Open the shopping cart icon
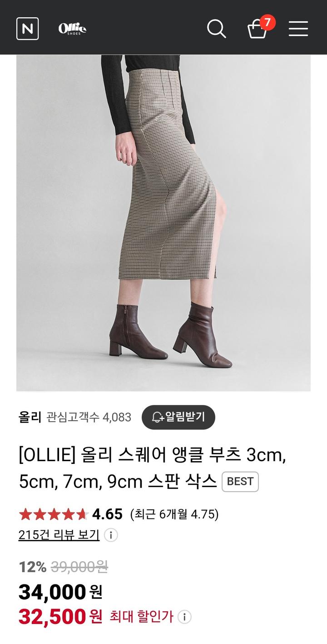This screenshot has height=644, width=327. 257,29
